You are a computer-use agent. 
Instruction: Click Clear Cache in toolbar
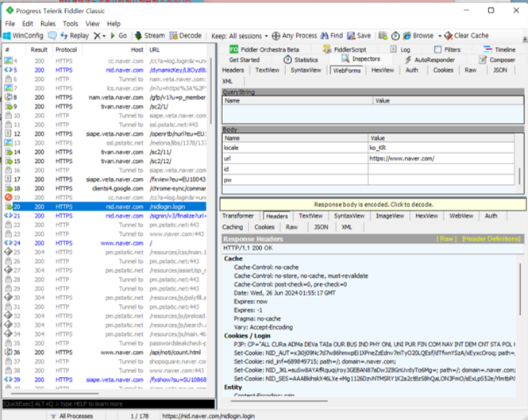tap(466, 36)
